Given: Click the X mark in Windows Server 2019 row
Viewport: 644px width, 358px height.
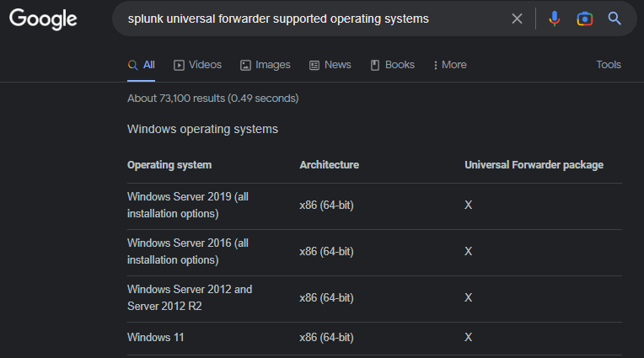Looking at the screenshot, I should click(468, 206).
